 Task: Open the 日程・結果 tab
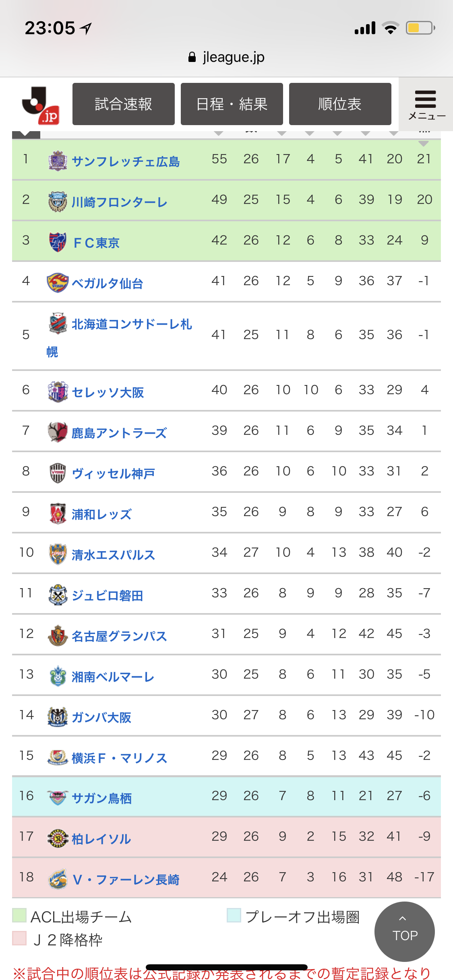[232, 104]
